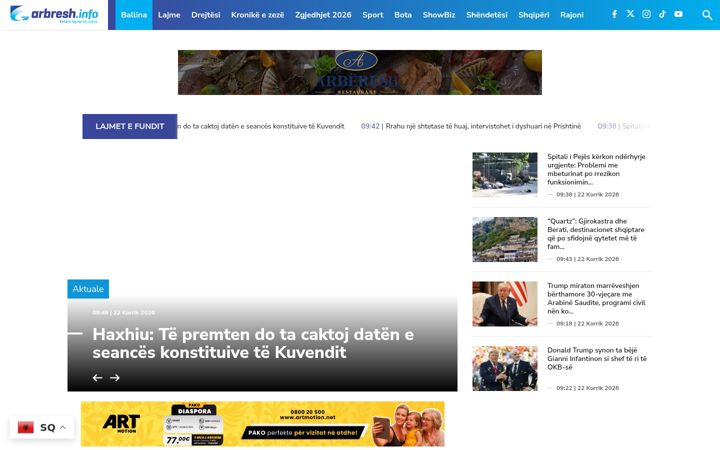Click the Gjirokastra hillside article thumbnail

tap(505, 239)
